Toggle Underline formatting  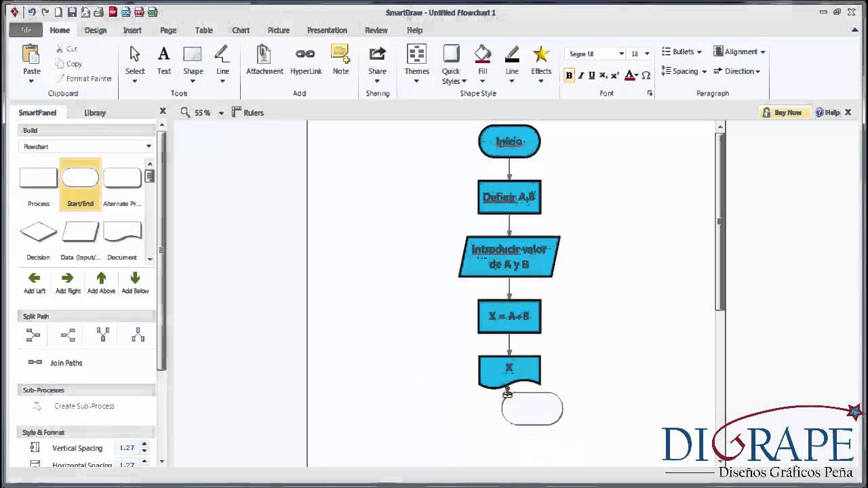(592, 75)
